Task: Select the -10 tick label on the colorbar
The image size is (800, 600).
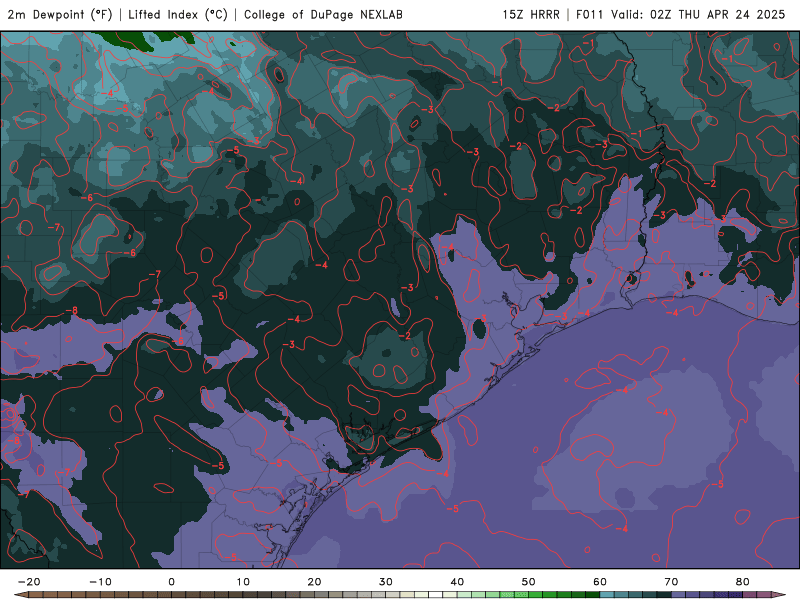Action: (x=100, y=582)
